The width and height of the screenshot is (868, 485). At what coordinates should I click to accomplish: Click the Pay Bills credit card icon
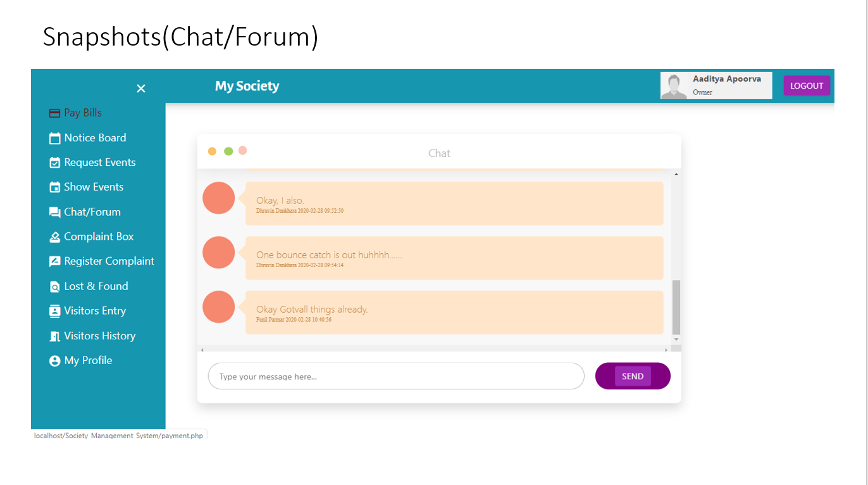(x=54, y=113)
